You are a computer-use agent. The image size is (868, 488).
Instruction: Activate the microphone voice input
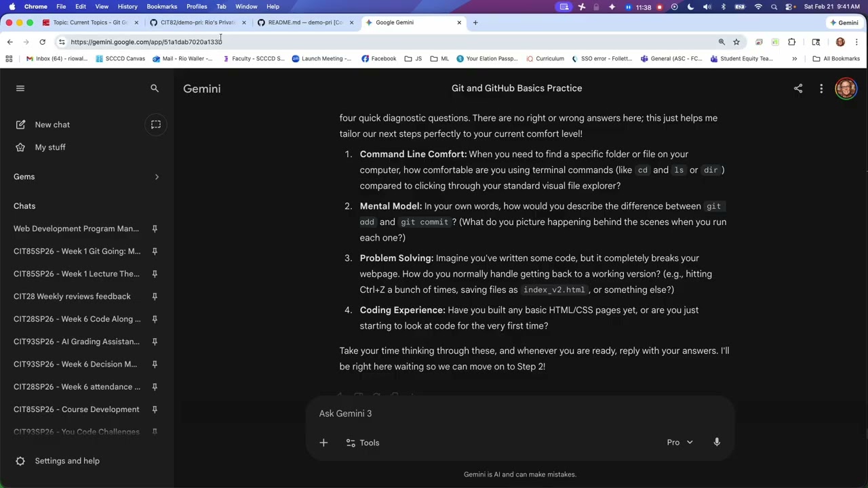click(717, 442)
